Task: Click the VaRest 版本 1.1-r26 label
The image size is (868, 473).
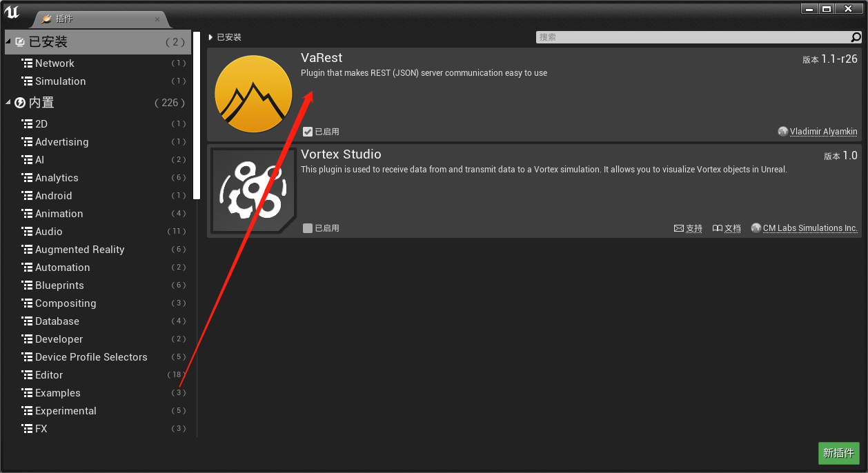Action: (830, 59)
